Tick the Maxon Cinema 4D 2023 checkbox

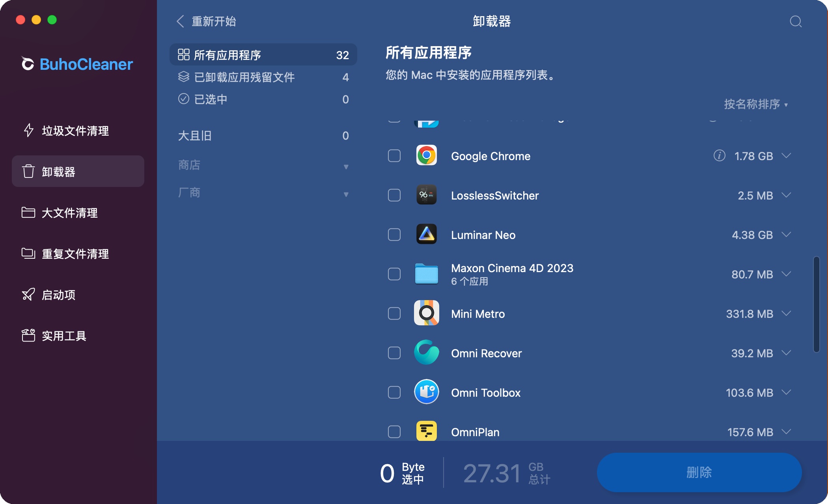[394, 274]
